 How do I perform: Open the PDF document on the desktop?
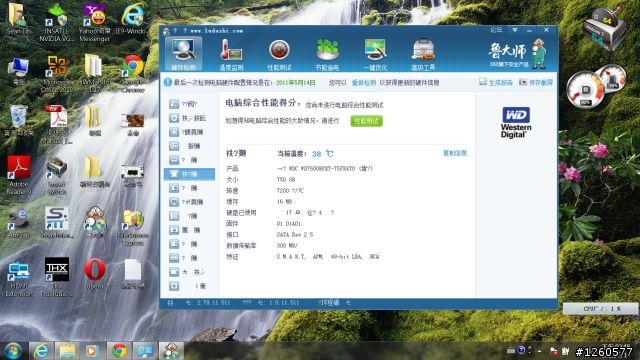56,124
